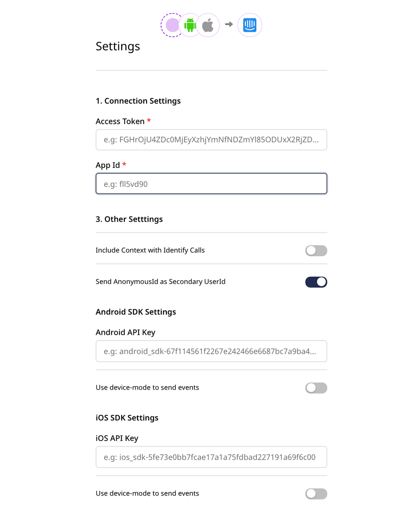420x527 pixels.
Task: Click the Access Token input field
Action: pos(211,140)
